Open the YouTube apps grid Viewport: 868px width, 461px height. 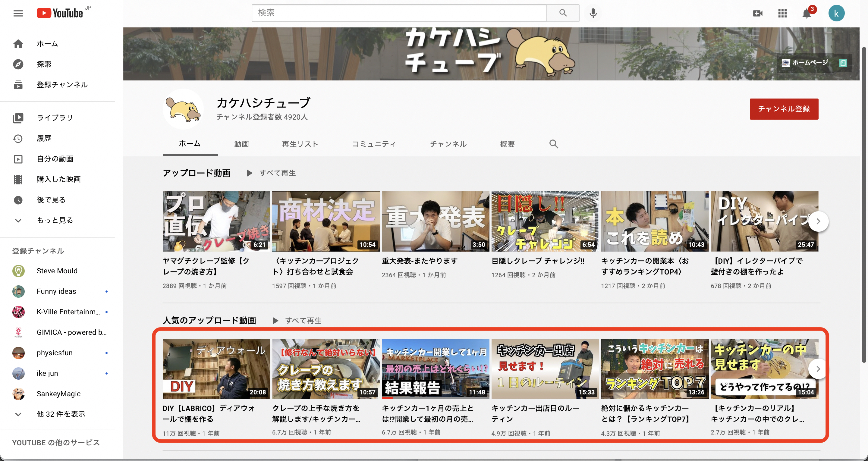click(x=782, y=14)
